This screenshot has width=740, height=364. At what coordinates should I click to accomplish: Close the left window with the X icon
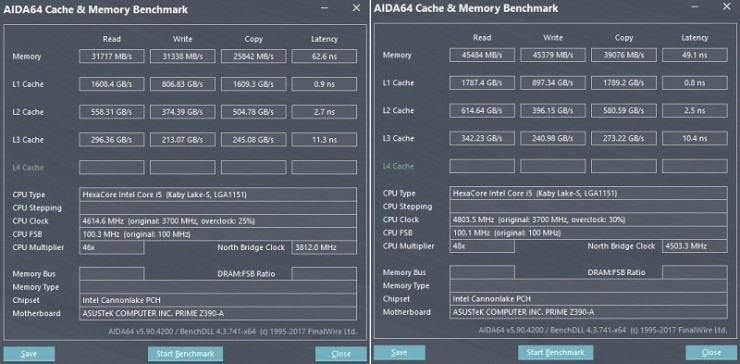click(x=356, y=8)
